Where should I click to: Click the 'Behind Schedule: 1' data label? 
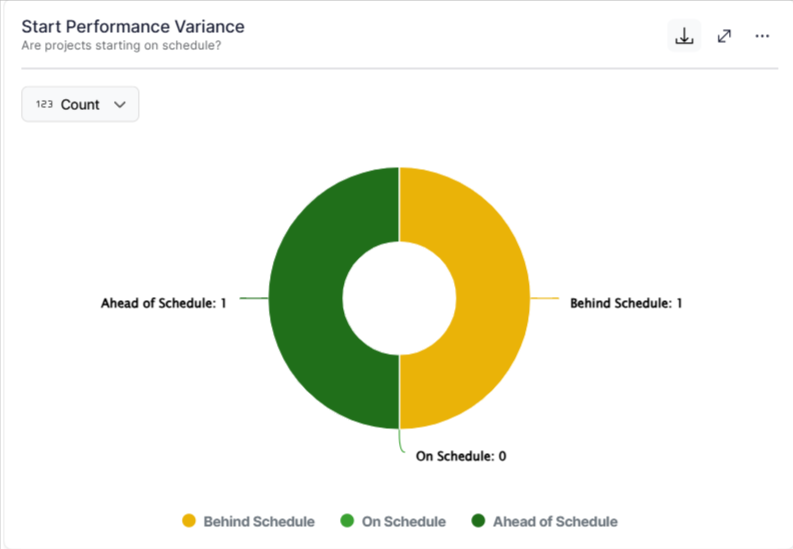(x=626, y=303)
